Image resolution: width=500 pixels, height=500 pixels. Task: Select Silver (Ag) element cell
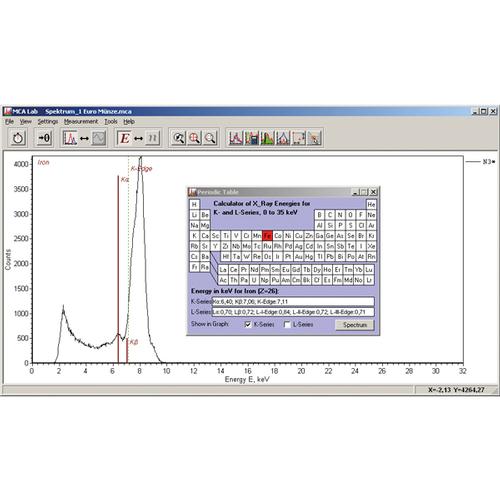298,246
